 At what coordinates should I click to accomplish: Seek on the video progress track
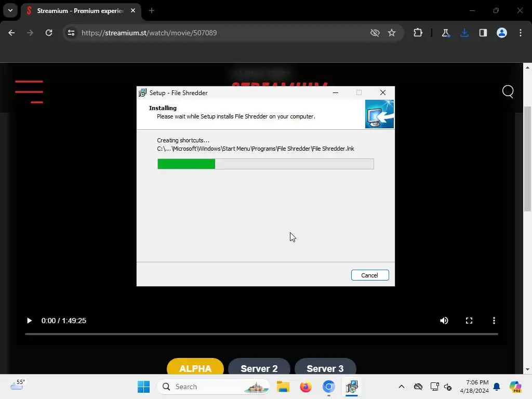pos(261,334)
